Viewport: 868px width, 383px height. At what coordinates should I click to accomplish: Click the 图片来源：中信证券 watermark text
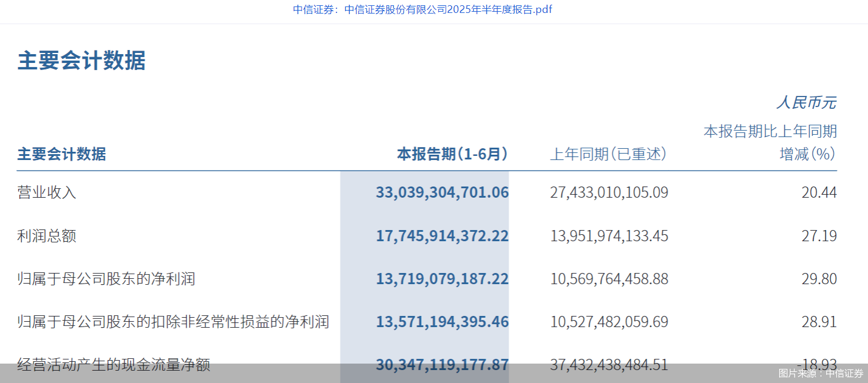click(x=819, y=372)
